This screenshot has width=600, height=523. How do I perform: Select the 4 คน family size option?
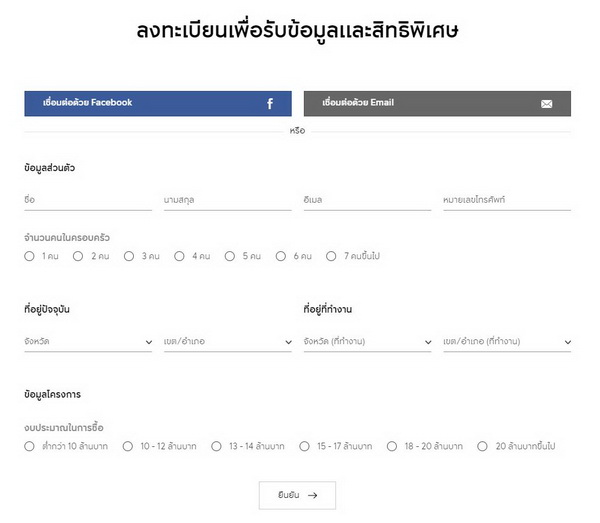(180, 256)
